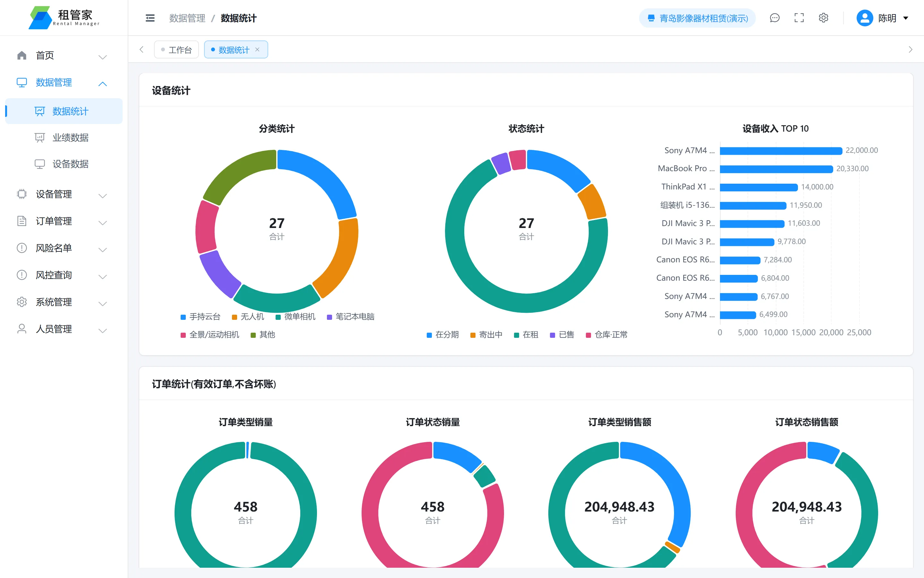This screenshot has width=924, height=578.
Task: Toggle 笔记本电脑 legend item
Action: [350, 317]
